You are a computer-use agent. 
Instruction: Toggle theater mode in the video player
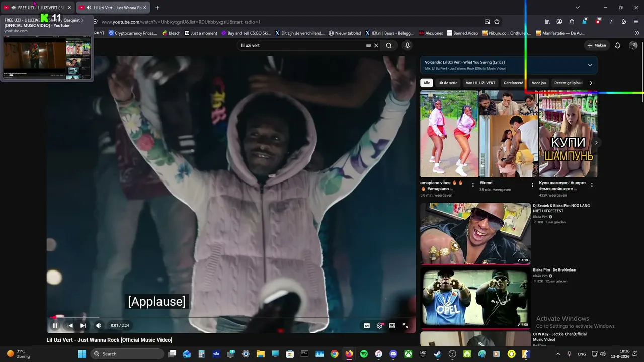(x=392, y=326)
